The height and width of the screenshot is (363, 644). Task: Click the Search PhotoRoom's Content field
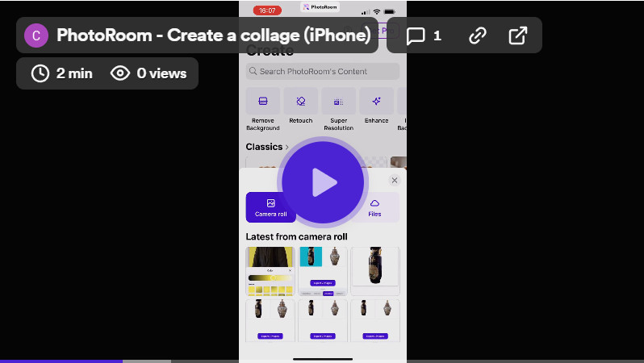coord(323,71)
